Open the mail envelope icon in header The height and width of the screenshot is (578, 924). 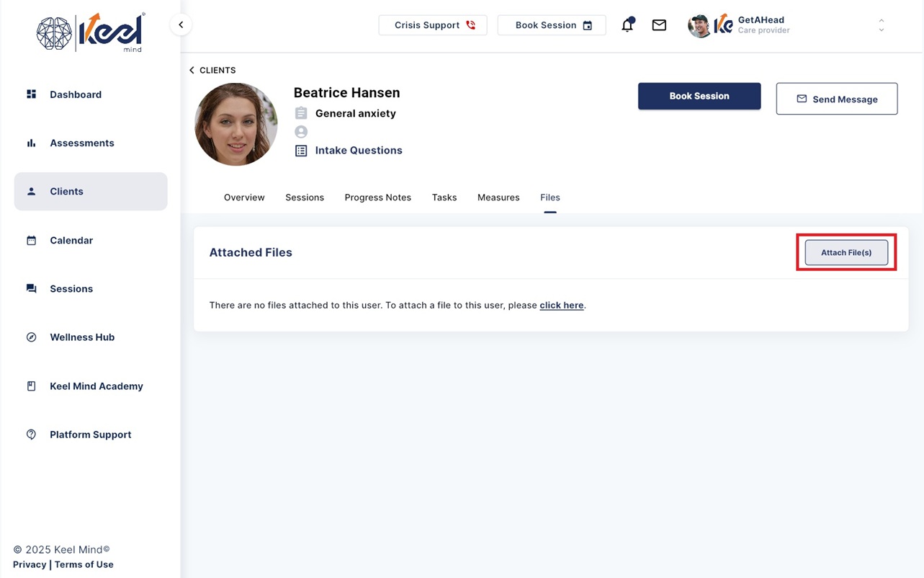[659, 25]
